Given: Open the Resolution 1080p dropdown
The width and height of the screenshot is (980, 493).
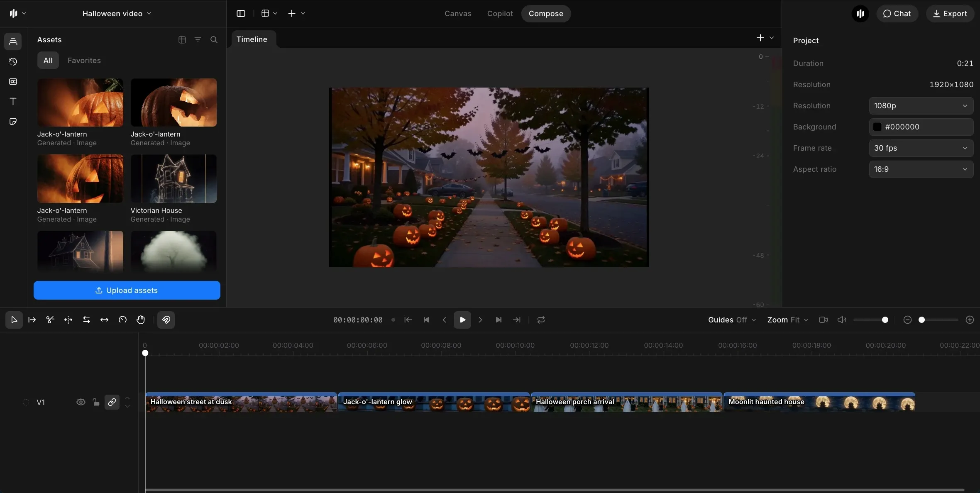Looking at the screenshot, I should click(x=921, y=106).
